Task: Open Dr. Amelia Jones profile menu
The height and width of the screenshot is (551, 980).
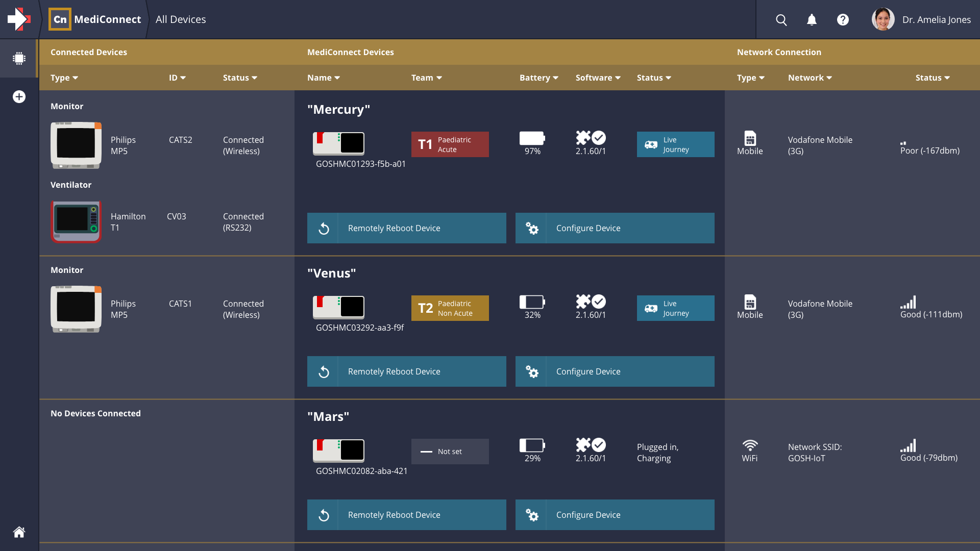Action: [x=922, y=19]
